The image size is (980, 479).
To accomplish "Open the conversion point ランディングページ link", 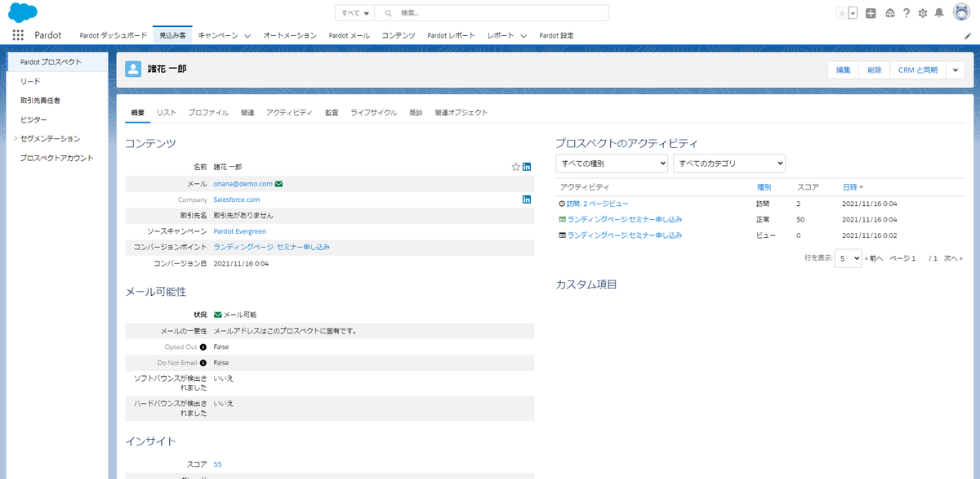I will [x=272, y=247].
